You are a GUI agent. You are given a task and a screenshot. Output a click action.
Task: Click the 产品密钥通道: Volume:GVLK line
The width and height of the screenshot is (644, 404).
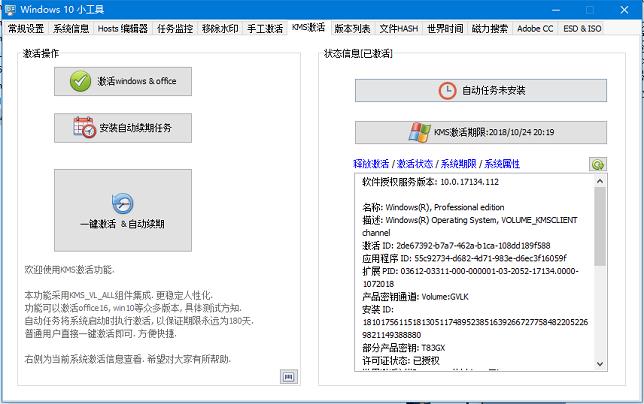[x=415, y=297]
